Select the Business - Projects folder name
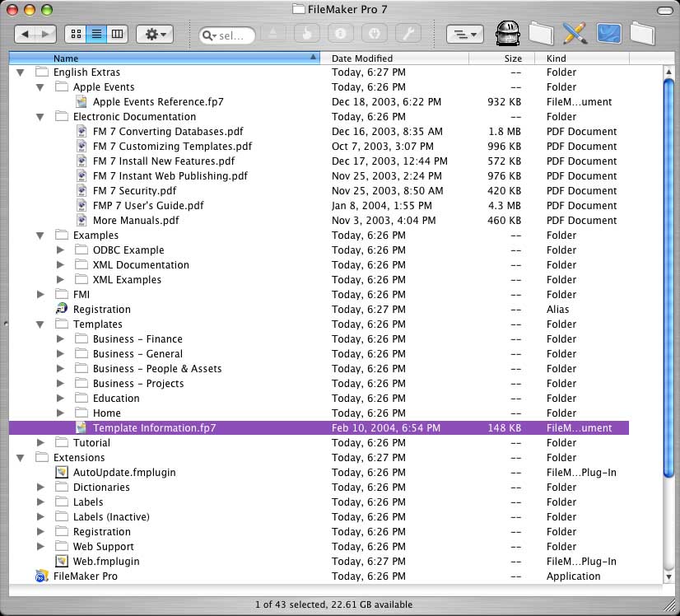 [138, 383]
